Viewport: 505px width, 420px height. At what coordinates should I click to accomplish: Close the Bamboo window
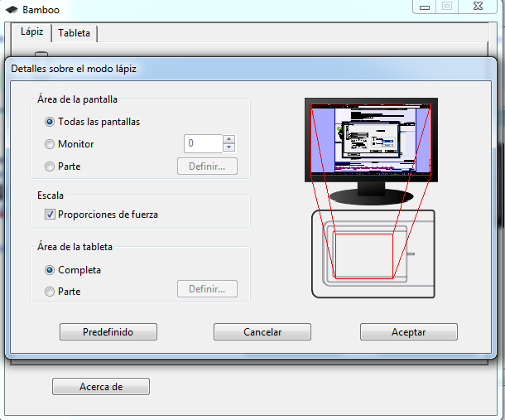coord(479,7)
